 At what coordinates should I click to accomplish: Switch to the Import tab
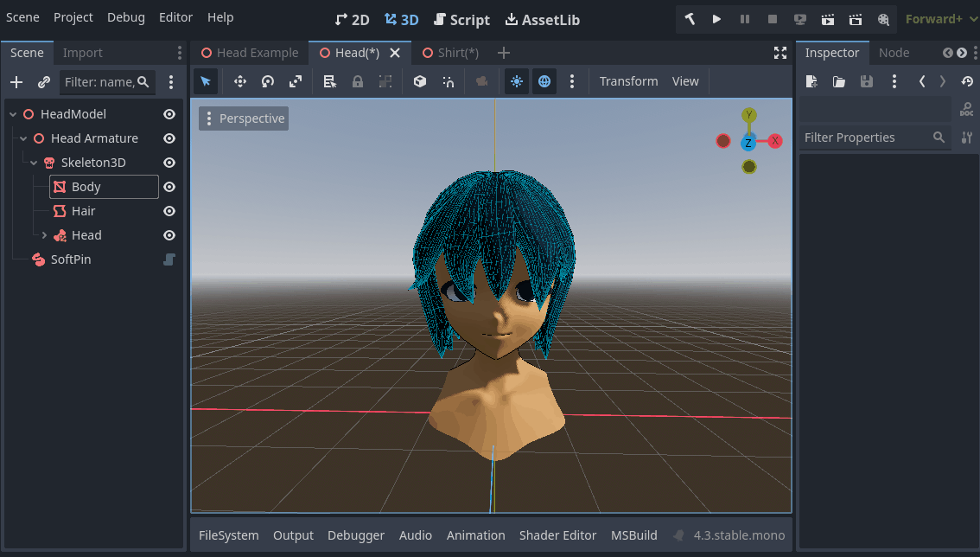82,53
